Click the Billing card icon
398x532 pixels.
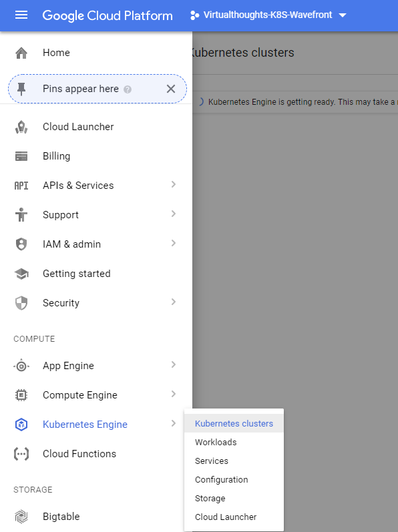pyautogui.click(x=21, y=156)
